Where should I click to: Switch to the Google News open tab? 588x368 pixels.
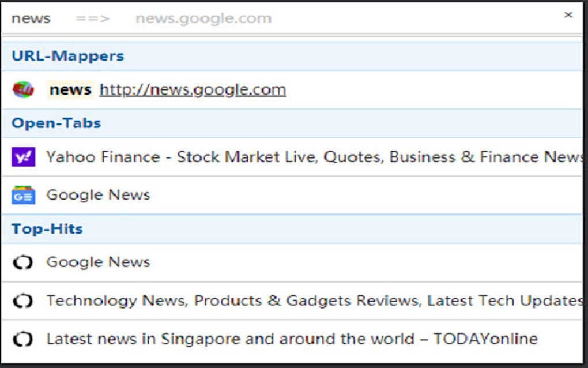[97, 194]
